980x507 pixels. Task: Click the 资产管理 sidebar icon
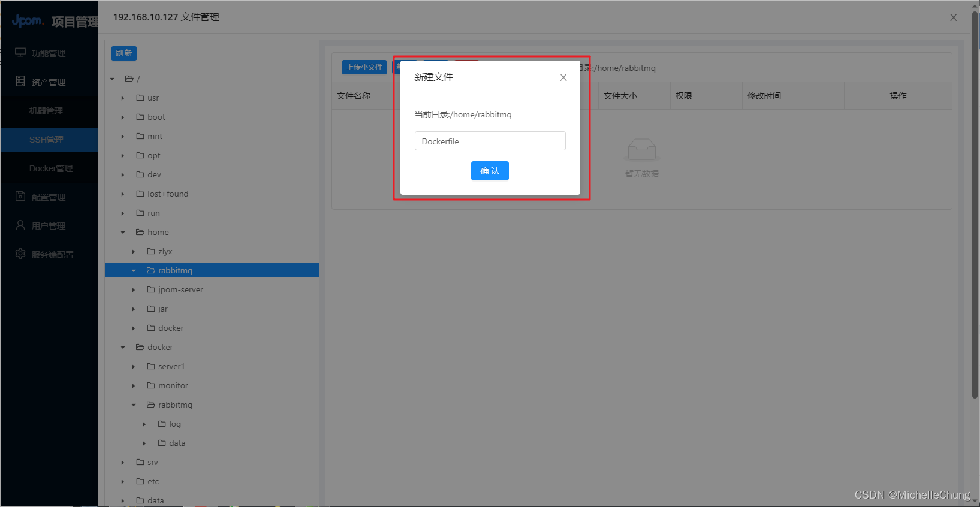[x=20, y=82]
